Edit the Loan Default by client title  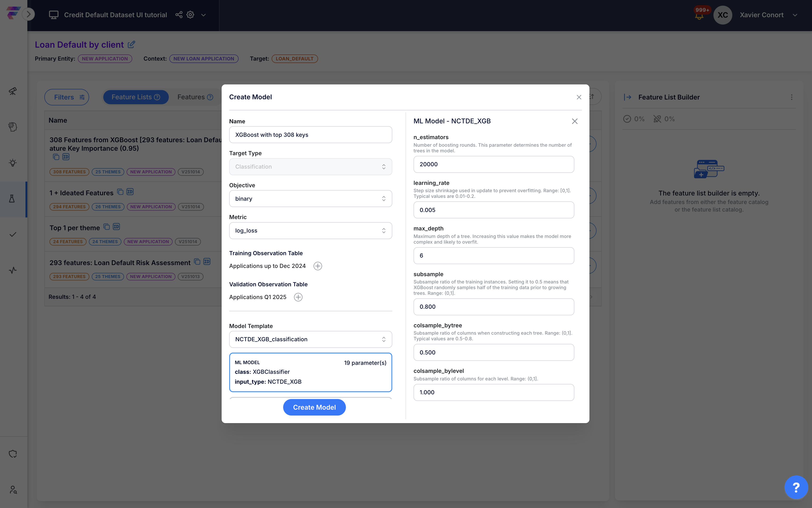tap(132, 44)
